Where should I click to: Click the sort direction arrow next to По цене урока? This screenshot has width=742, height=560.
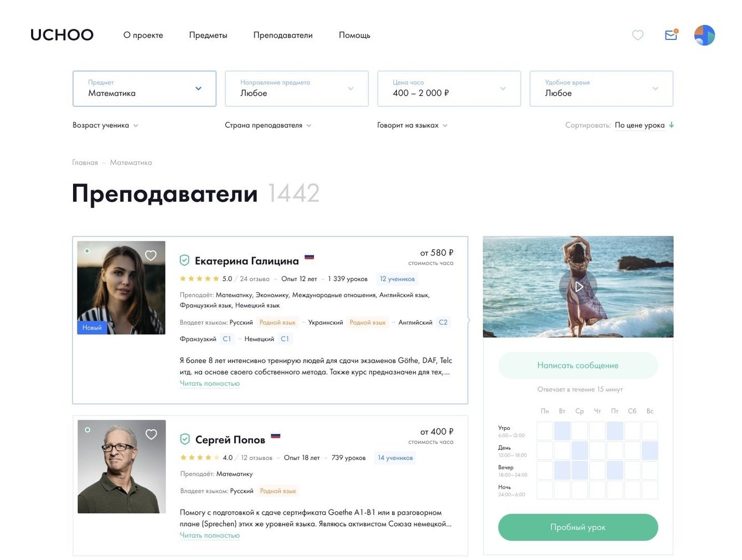coord(671,125)
